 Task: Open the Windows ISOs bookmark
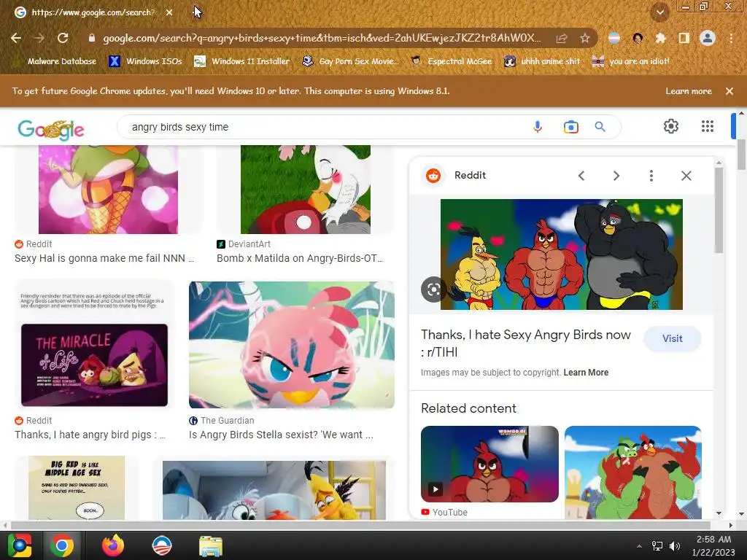tap(146, 61)
